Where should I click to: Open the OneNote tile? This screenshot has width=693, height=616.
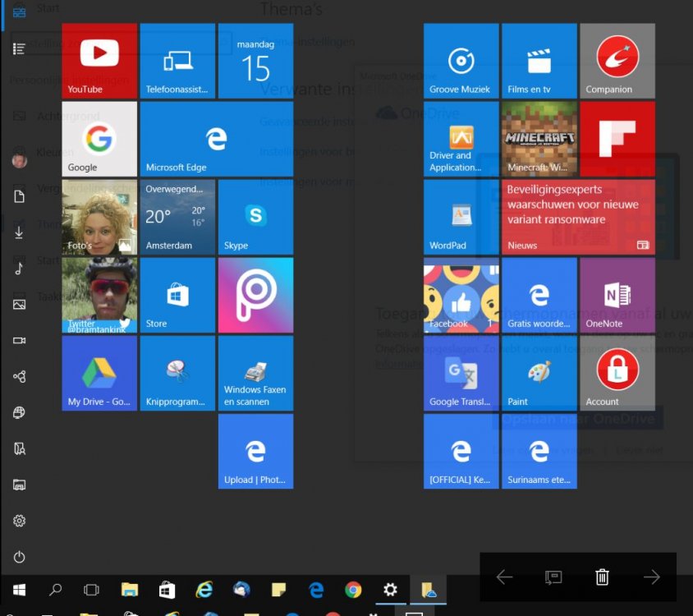(x=617, y=295)
